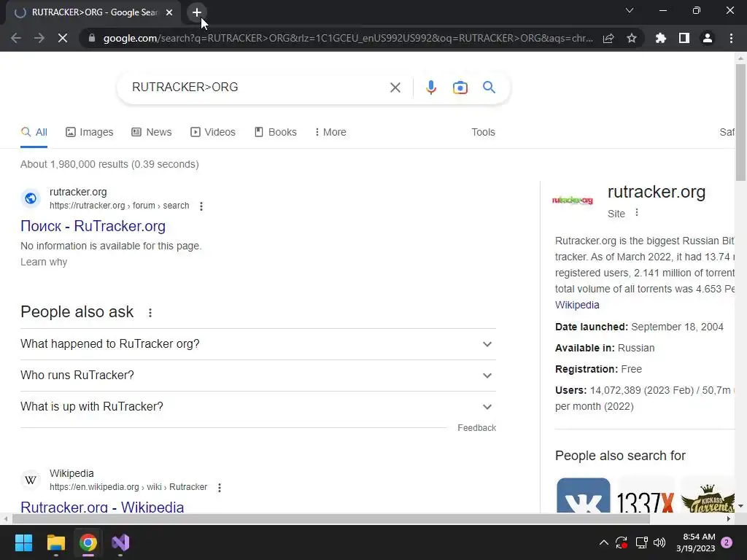
Task: Click the vertical page scrollbar
Action: [x=740, y=122]
